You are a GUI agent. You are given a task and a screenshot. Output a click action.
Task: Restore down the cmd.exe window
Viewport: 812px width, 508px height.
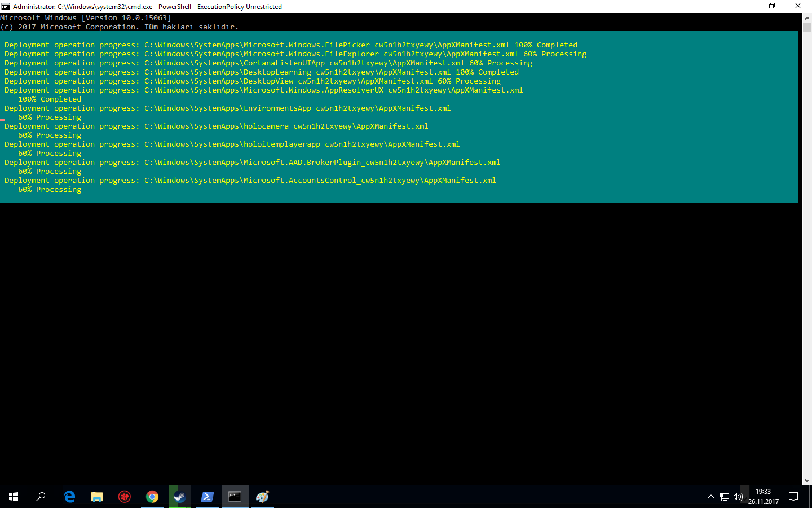(x=772, y=6)
